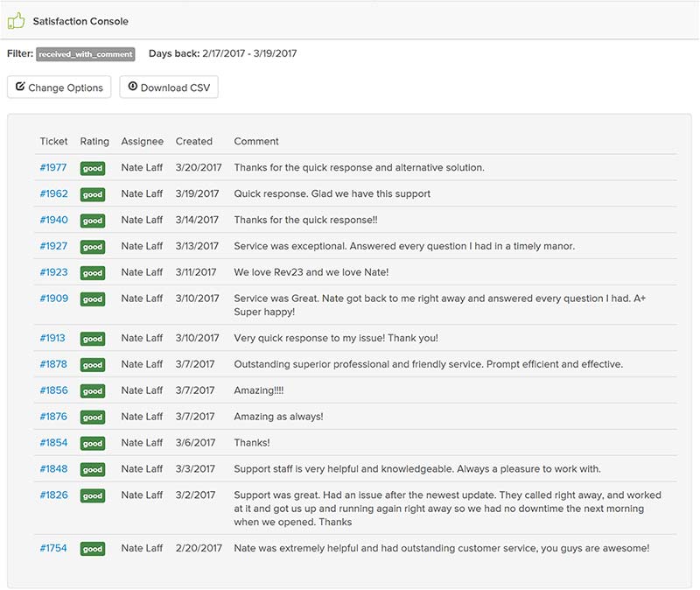Go to ticket #1878
This screenshot has width=700, height=590.
[53, 364]
